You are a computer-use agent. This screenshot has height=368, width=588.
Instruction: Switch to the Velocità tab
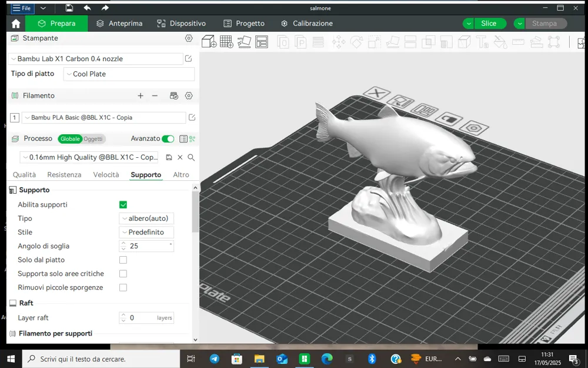pyautogui.click(x=106, y=175)
